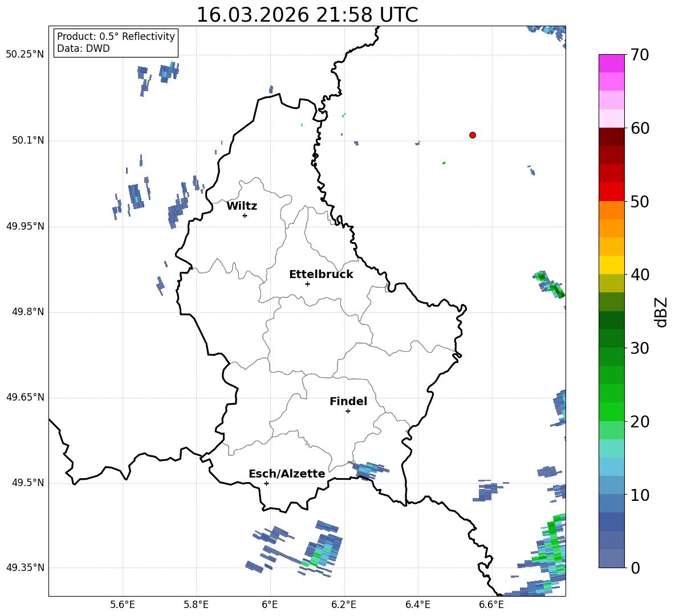This screenshot has height=616, width=675.
Task: Click the 49.5°N latitude label
Action: [x=27, y=483]
